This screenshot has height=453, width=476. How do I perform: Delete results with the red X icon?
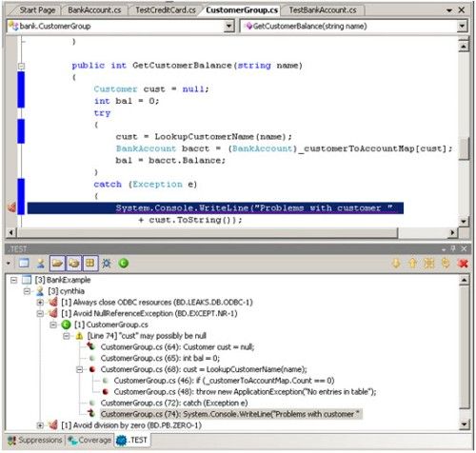[x=464, y=264]
